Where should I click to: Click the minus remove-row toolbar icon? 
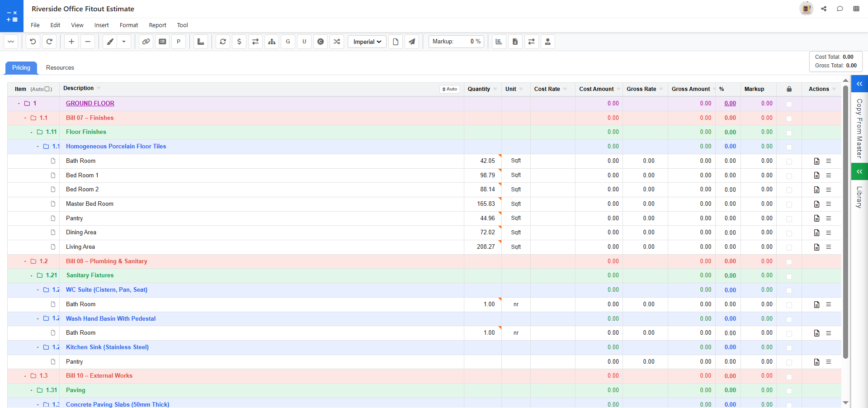(x=88, y=42)
